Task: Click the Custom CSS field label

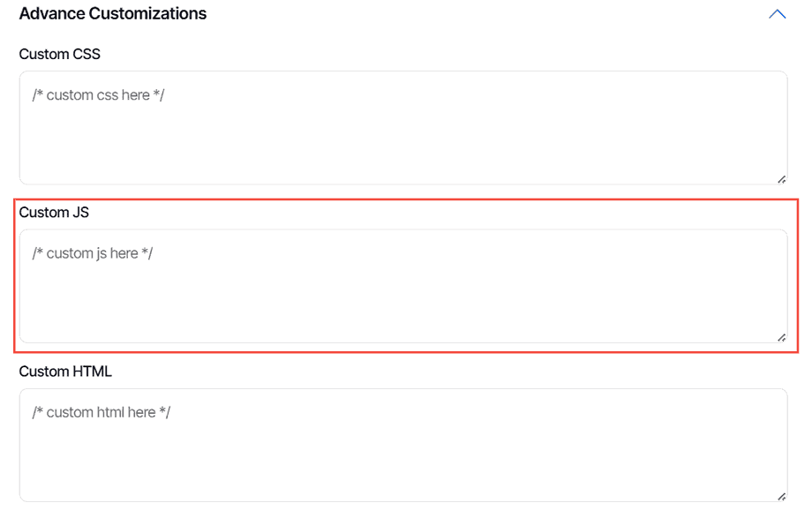Action: click(x=60, y=55)
